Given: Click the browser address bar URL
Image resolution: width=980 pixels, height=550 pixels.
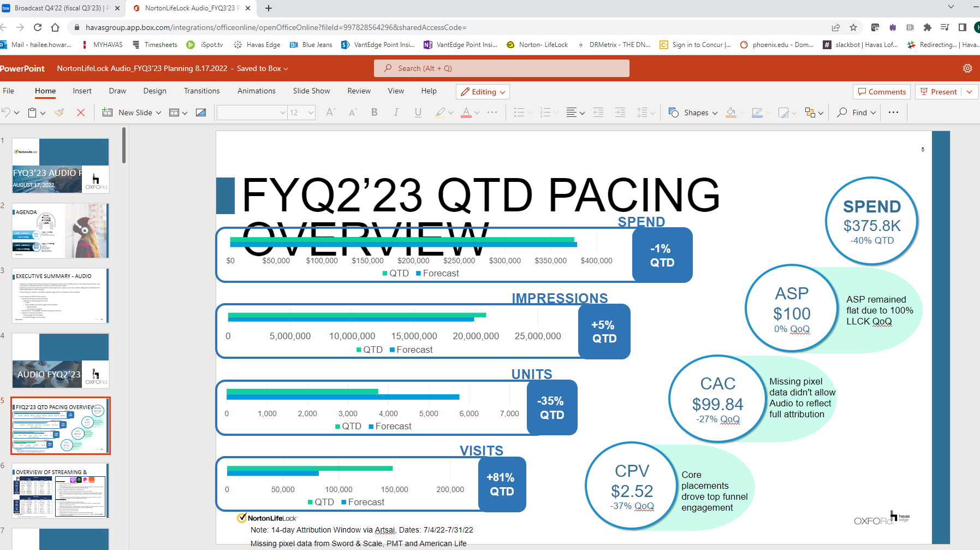Looking at the screenshot, I should coord(276,27).
